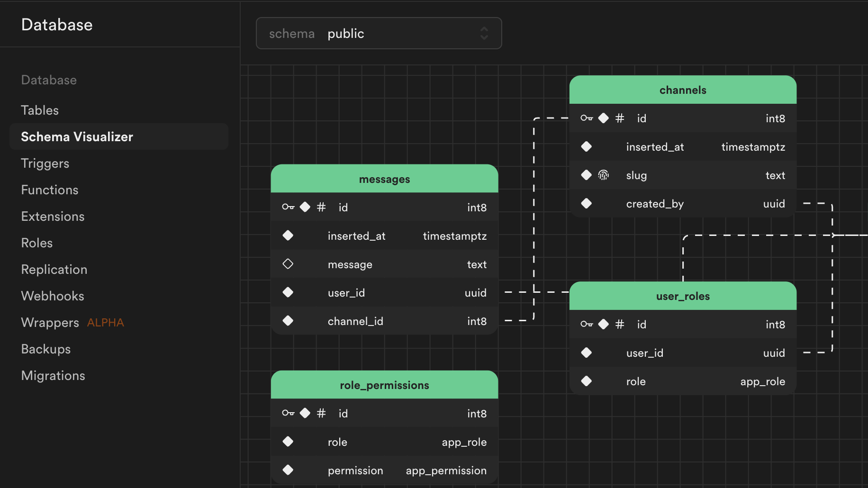Click diamond icon beside user_roles user_id
The width and height of the screenshot is (868, 488).
587,352
